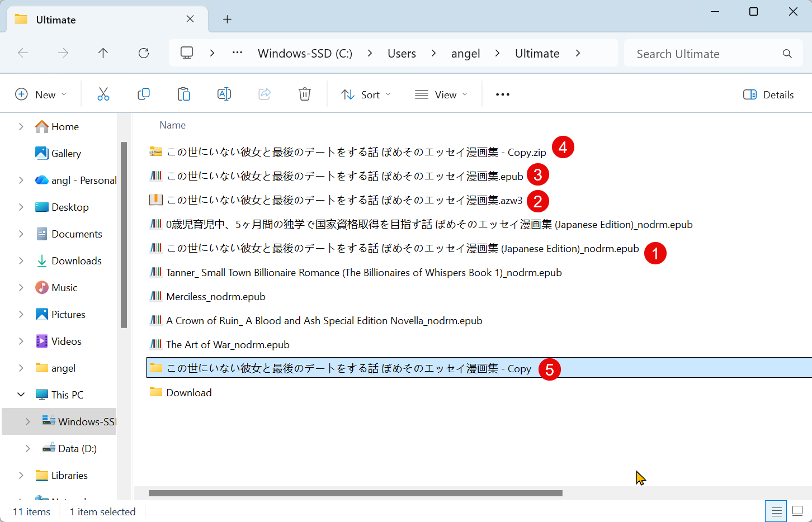
Task: Open angel folder in sidebar
Action: click(x=63, y=368)
